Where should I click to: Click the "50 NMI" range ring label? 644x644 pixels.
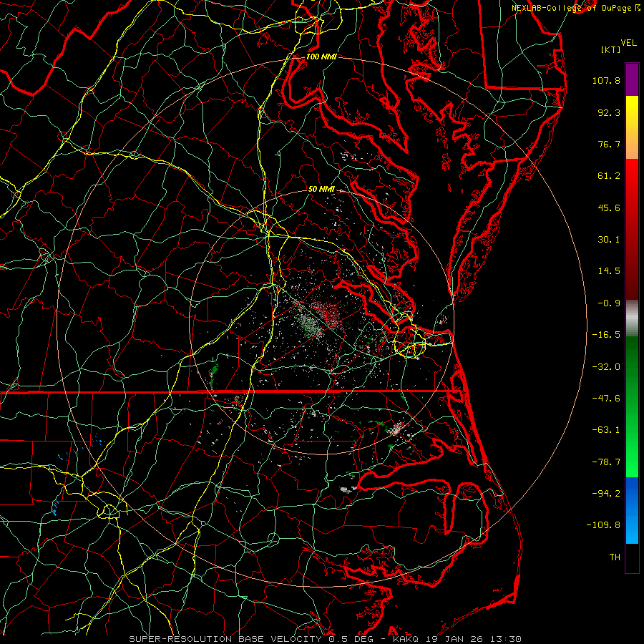click(321, 190)
